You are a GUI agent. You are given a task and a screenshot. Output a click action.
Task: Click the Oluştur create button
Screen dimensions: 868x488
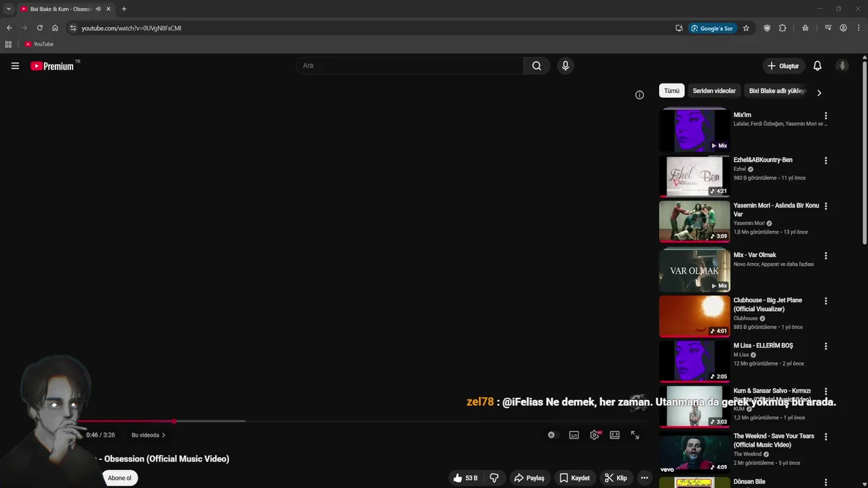tap(783, 66)
